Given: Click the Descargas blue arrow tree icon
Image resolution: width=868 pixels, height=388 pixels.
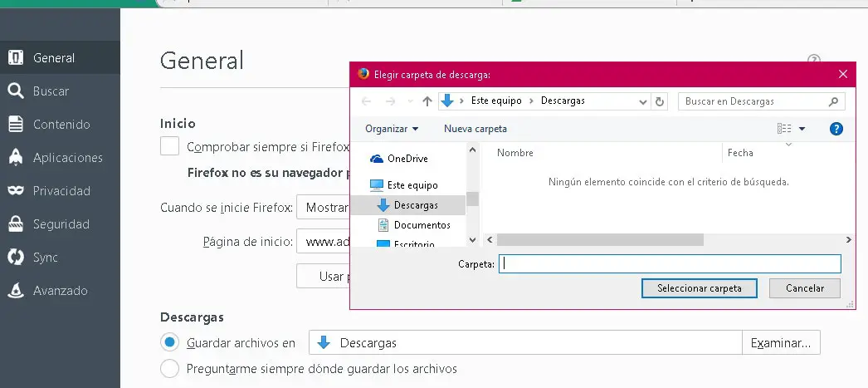Looking at the screenshot, I should (x=383, y=205).
